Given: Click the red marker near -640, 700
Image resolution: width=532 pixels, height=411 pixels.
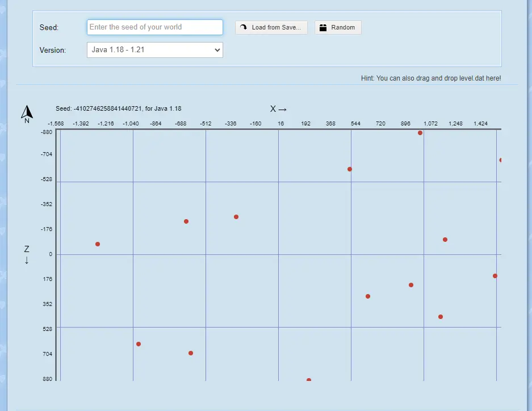Looking at the screenshot, I should click(x=191, y=353).
